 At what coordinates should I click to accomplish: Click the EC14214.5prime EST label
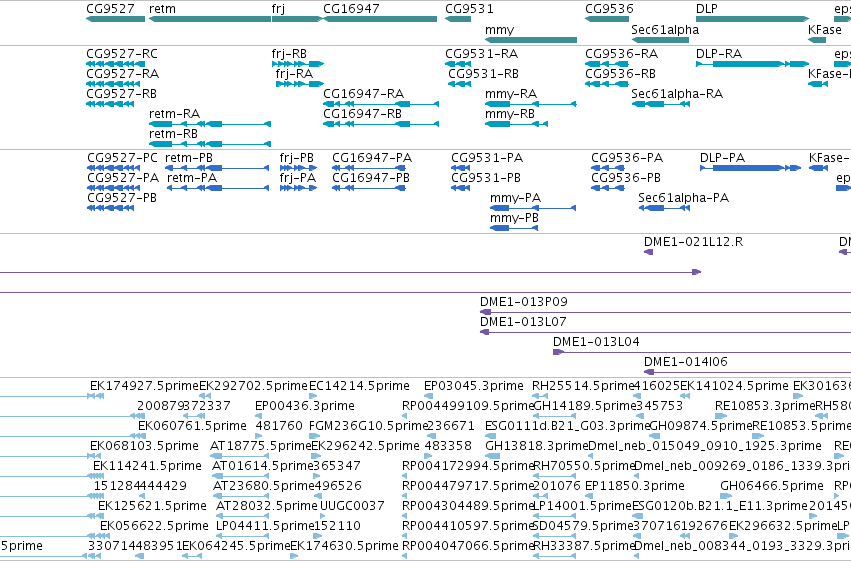click(359, 386)
